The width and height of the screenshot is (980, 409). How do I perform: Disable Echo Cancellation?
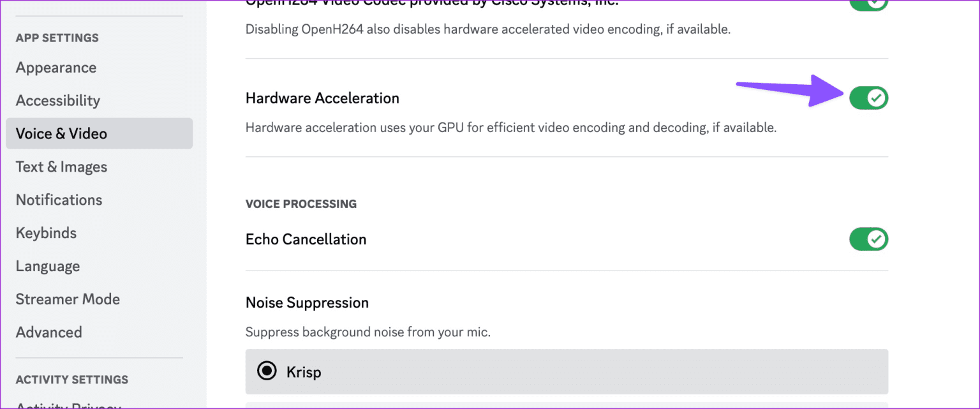(868, 239)
